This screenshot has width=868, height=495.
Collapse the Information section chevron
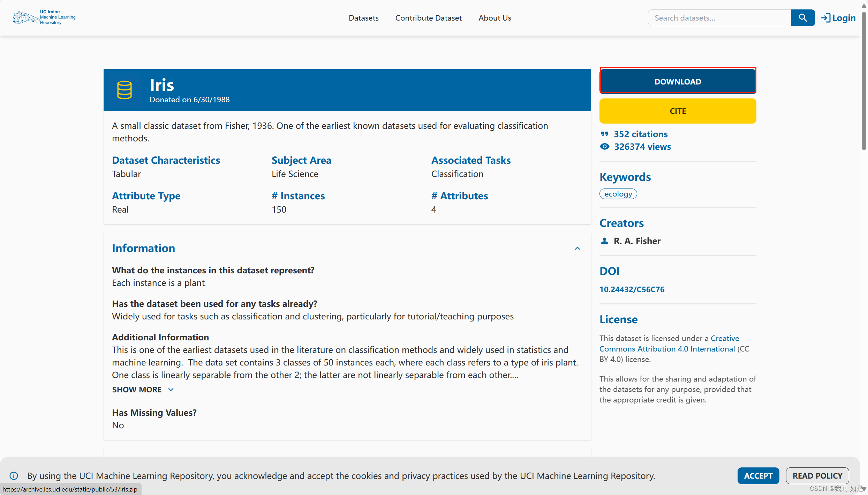[578, 248]
